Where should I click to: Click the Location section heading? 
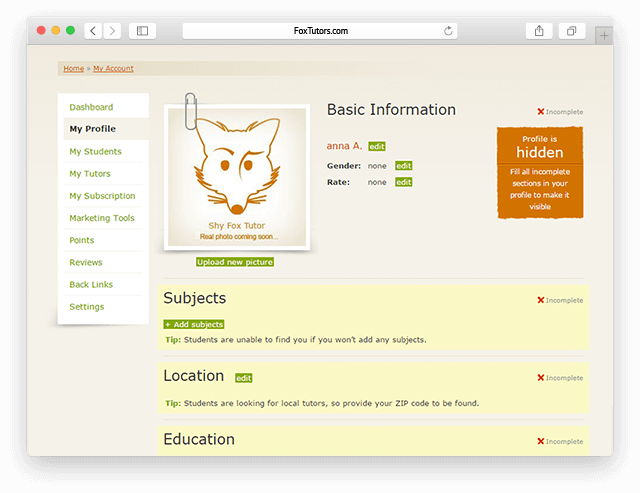194,376
